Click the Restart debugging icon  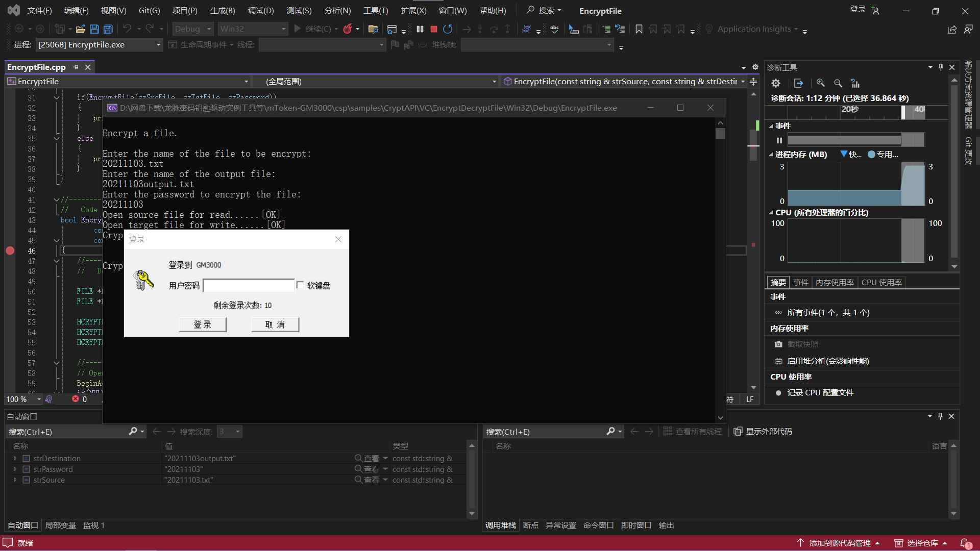click(x=448, y=29)
